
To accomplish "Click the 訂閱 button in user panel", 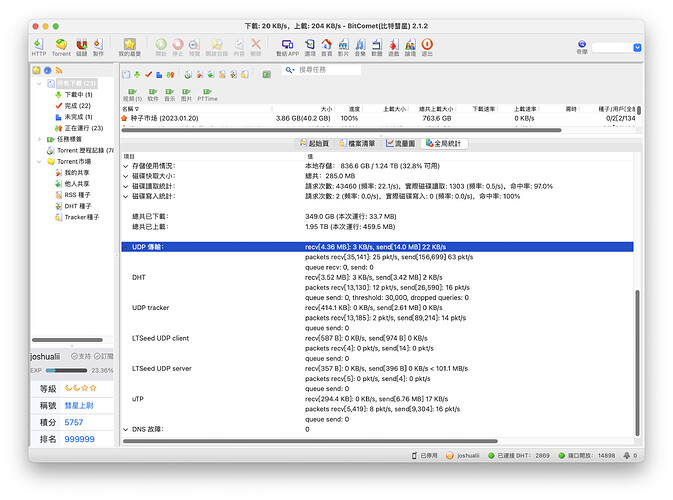I will 103,356.
